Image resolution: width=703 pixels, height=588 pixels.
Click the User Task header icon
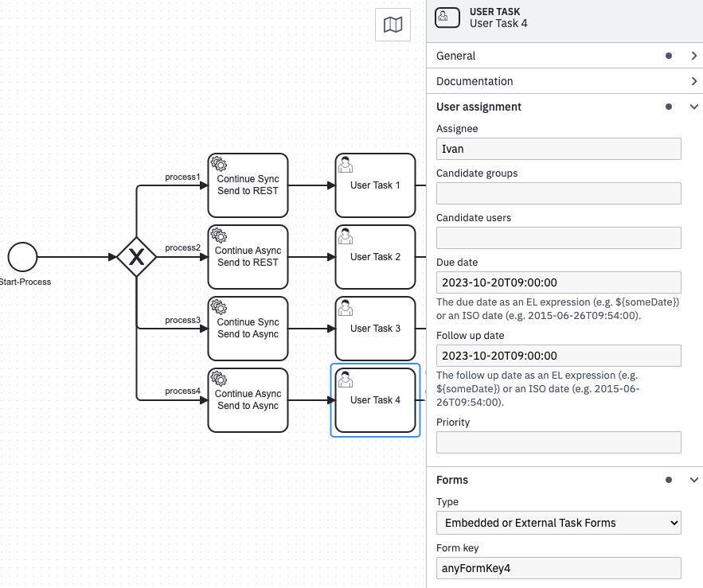(x=447, y=18)
